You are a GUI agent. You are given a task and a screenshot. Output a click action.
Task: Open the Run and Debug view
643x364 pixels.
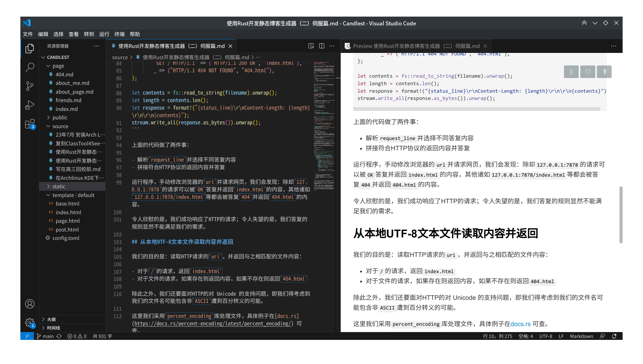click(x=30, y=105)
